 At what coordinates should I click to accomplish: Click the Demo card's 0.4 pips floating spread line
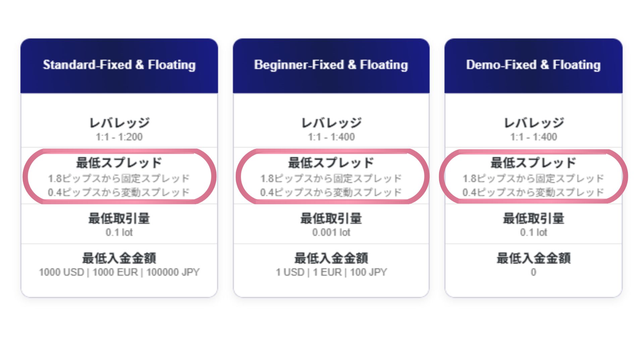533,192
